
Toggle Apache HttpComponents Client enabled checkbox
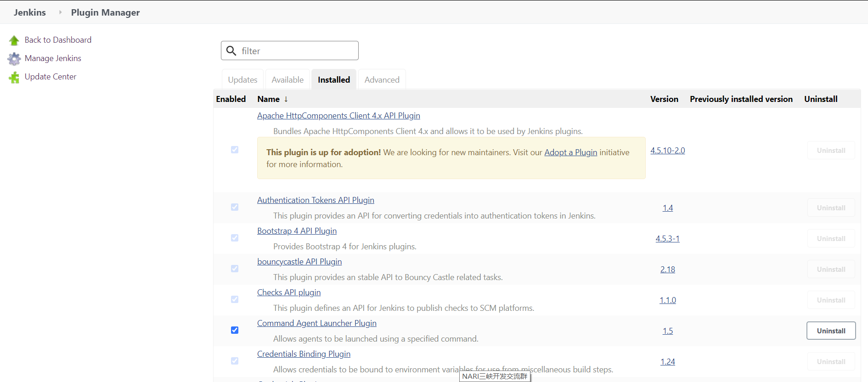click(x=235, y=150)
